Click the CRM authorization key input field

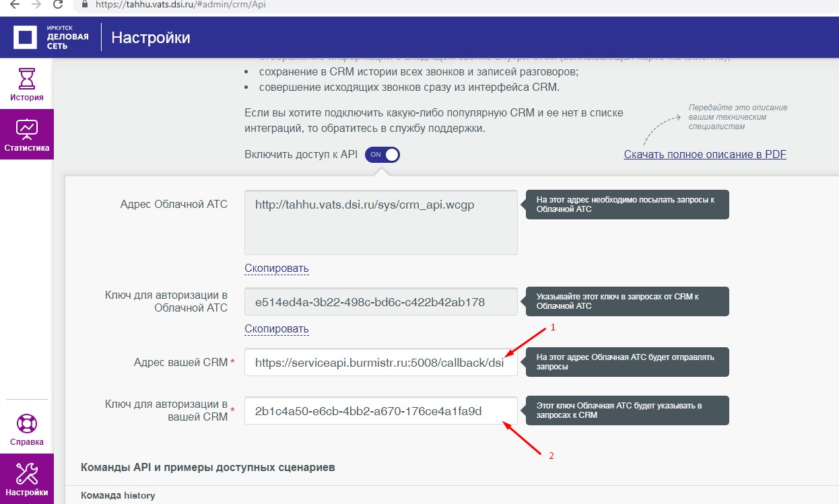click(x=381, y=410)
